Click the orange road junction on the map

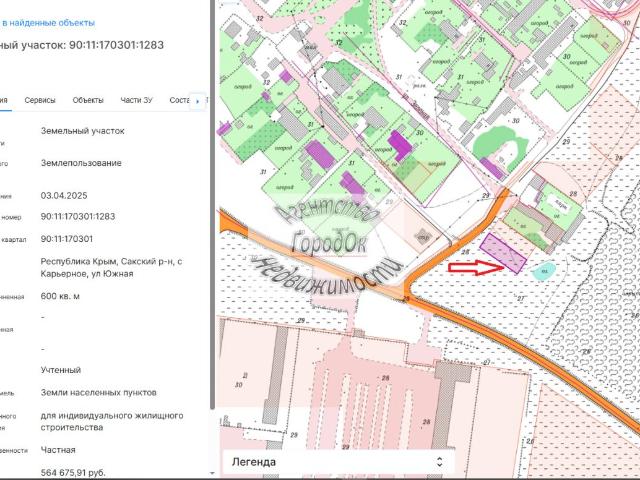(x=409, y=294)
